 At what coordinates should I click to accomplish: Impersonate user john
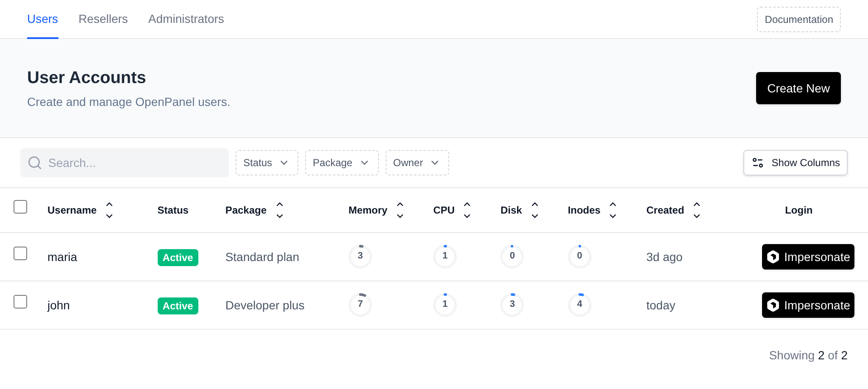[808, 305]
